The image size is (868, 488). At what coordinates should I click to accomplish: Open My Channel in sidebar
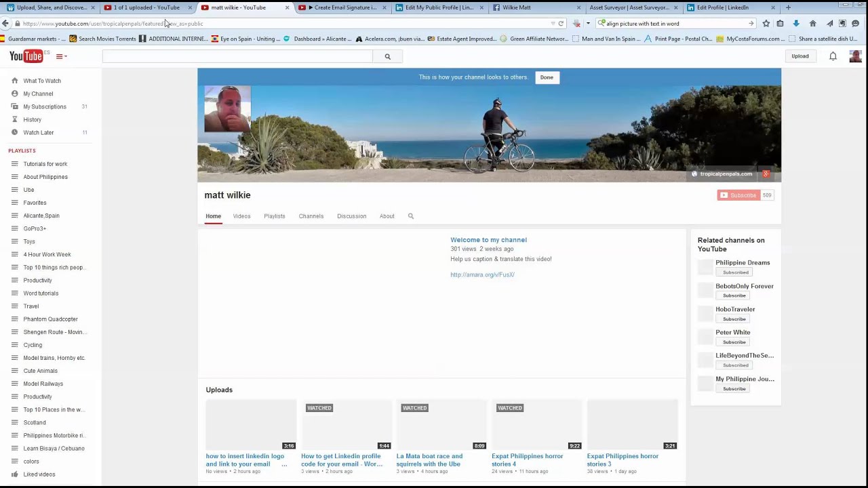coord(38,94)
